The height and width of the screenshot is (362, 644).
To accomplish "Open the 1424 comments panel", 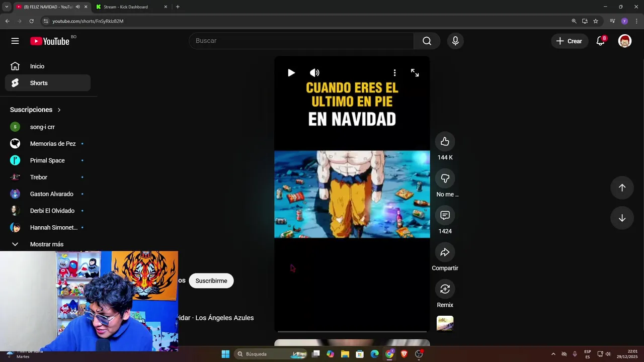I will [445, 215].
